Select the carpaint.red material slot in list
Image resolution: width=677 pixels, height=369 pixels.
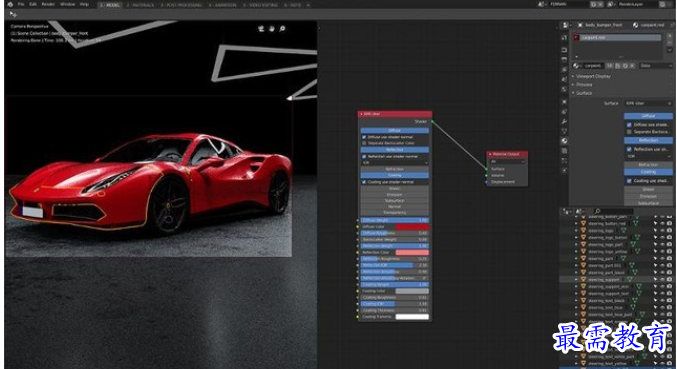click(617, 38)
